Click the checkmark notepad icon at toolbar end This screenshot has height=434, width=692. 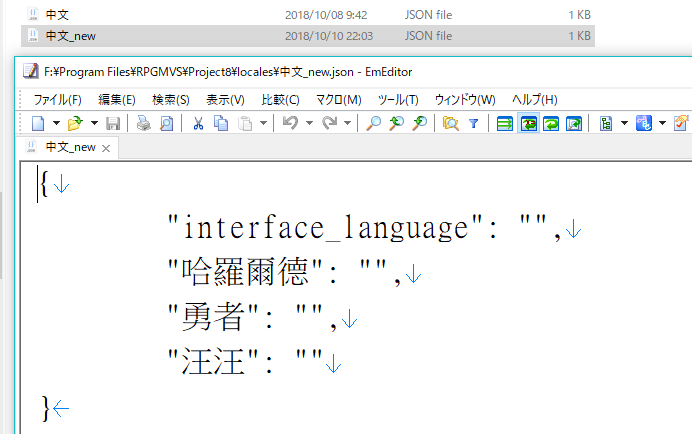click(682, 124)
